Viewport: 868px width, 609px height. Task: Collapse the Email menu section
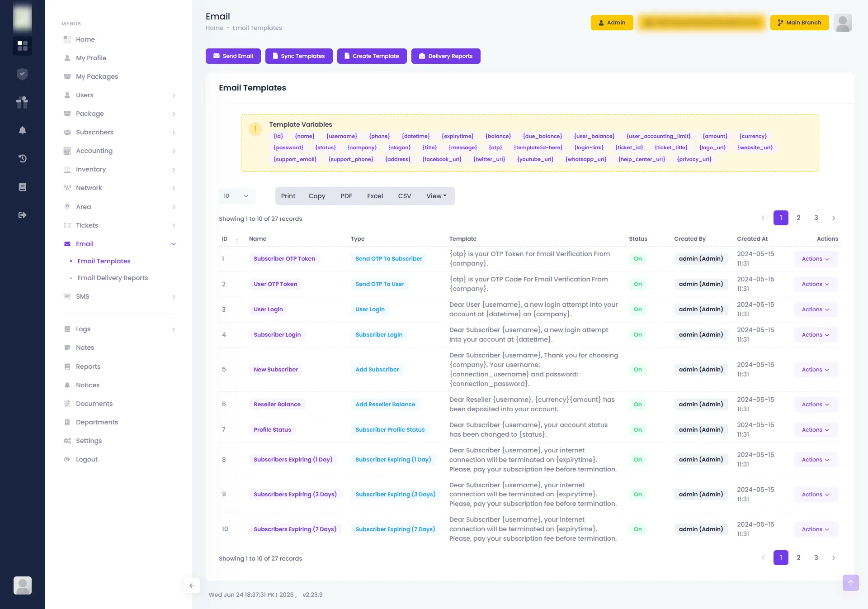coord(118,244)
